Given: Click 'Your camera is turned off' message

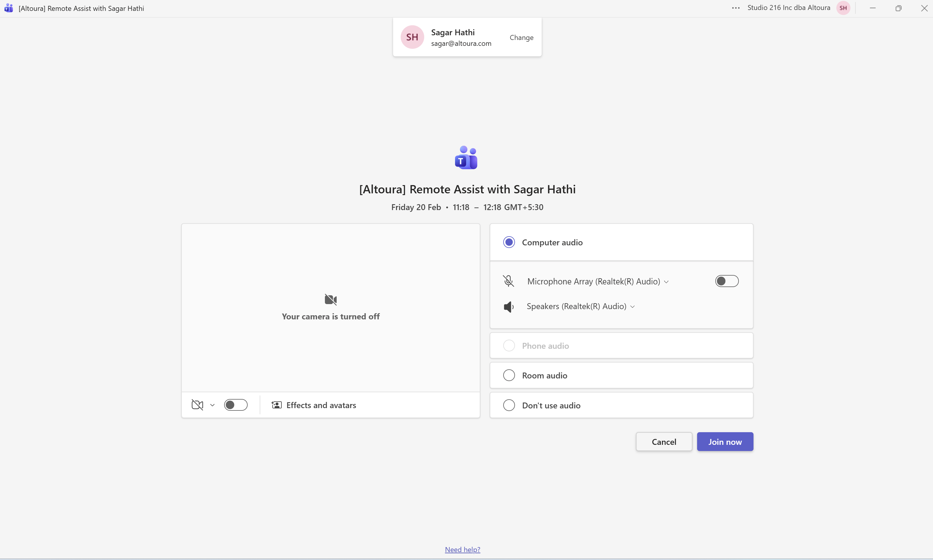Looking at the screenshot, I should (x=330, y=317).
